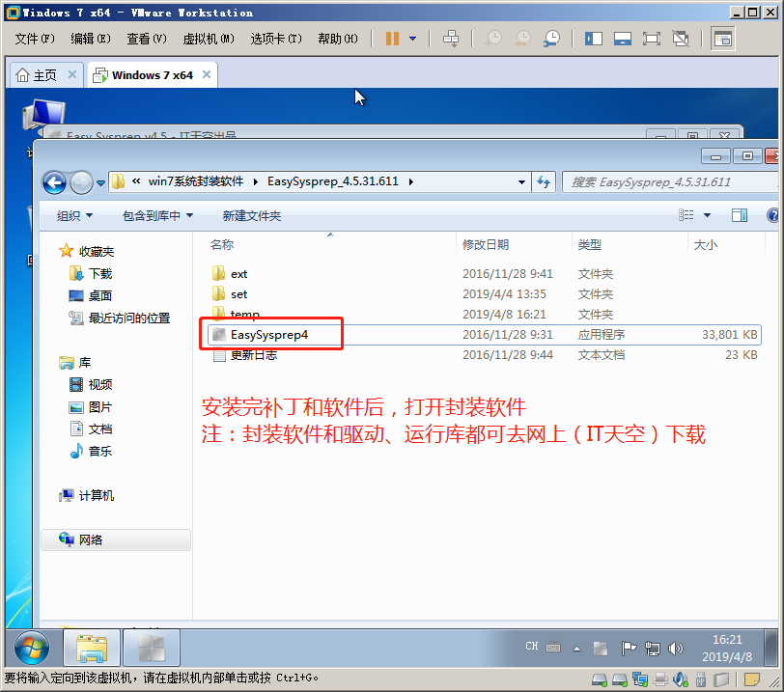Revert the virtual machine to its snapshot
The height and width of the screenshot is (692, 784).
[x=522, y=39]
